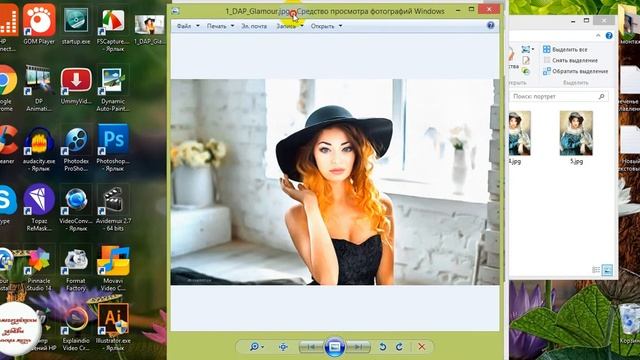Open Google Chrome desktop icon
This screenshot has height=360, width=640.
(6, 88)
